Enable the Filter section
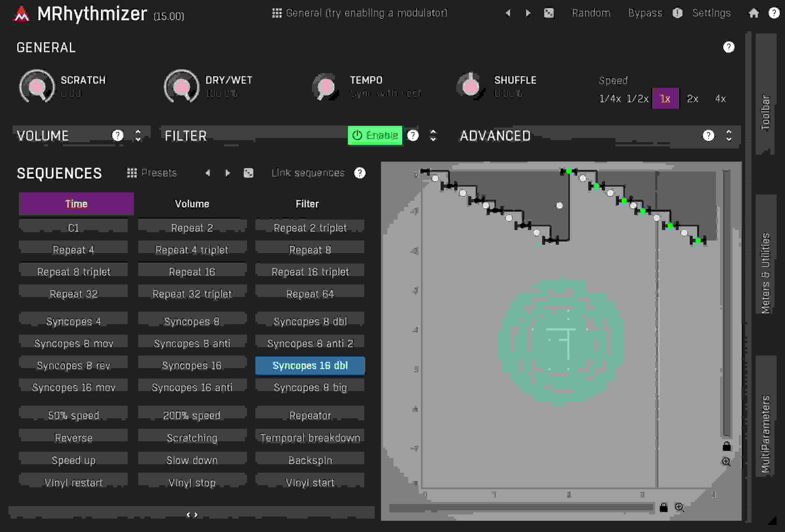785x532 pixels. 375,135
